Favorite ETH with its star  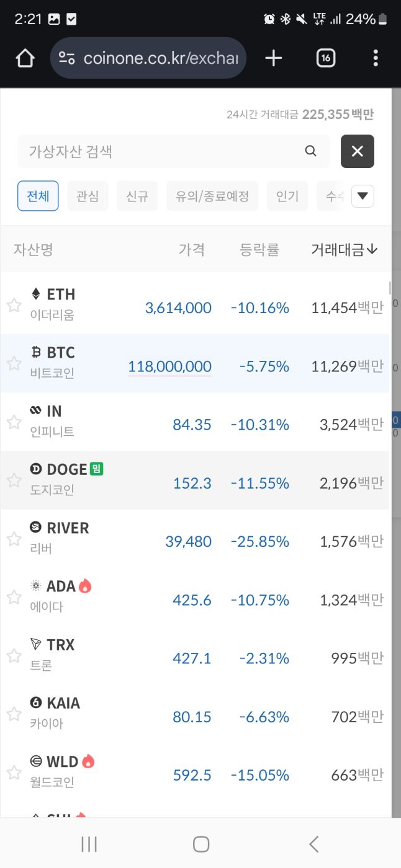[x=14, y=305]
